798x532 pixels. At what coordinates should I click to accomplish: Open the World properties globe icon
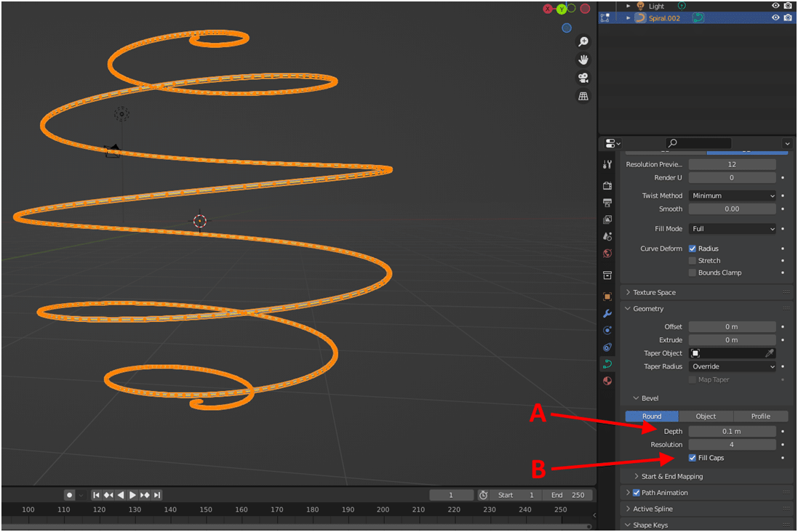pyautogui.click(x=607, y=254)
